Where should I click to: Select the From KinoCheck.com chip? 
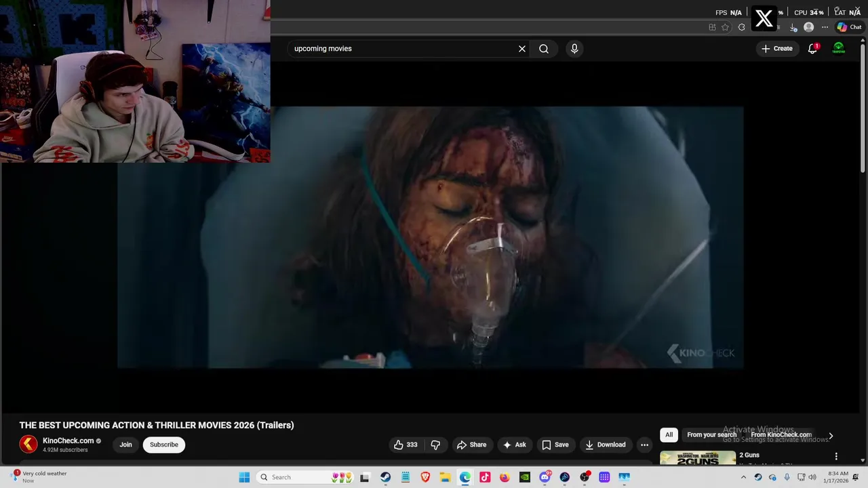pyautogui.click(x=781, y=435)
